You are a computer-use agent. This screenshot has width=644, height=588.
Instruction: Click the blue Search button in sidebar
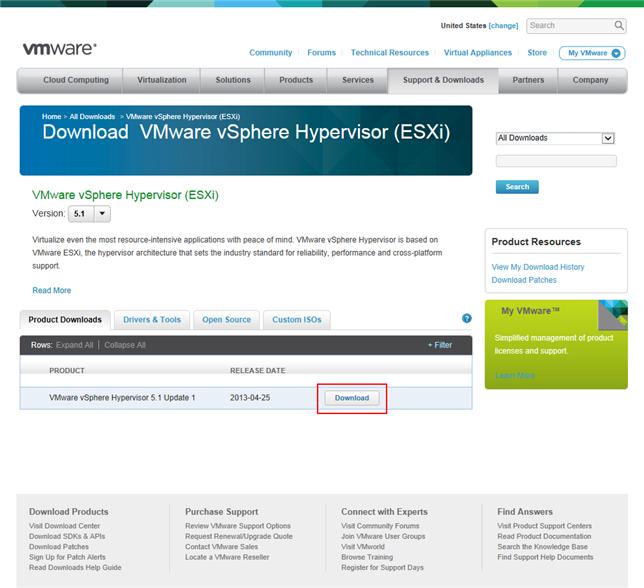517,187
